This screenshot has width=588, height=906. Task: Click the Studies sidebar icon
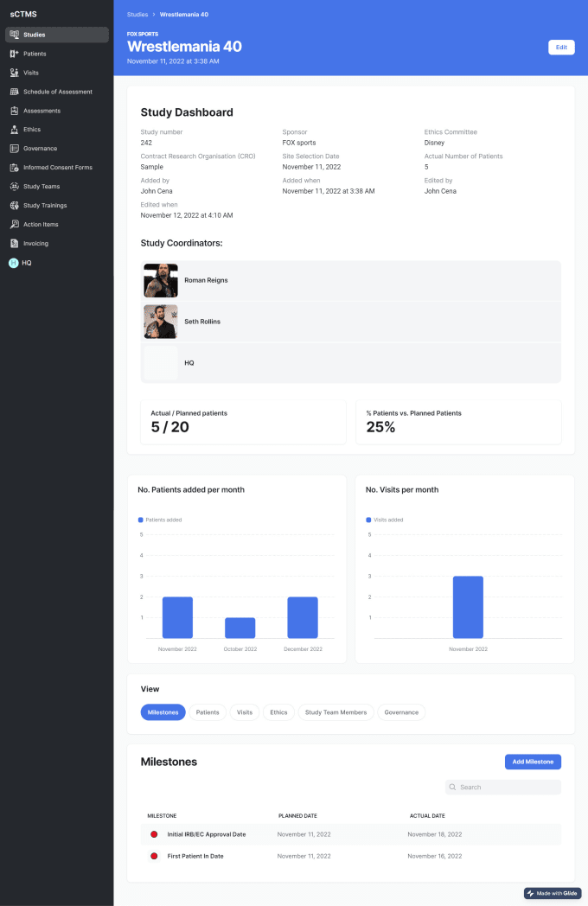(15, 35)
